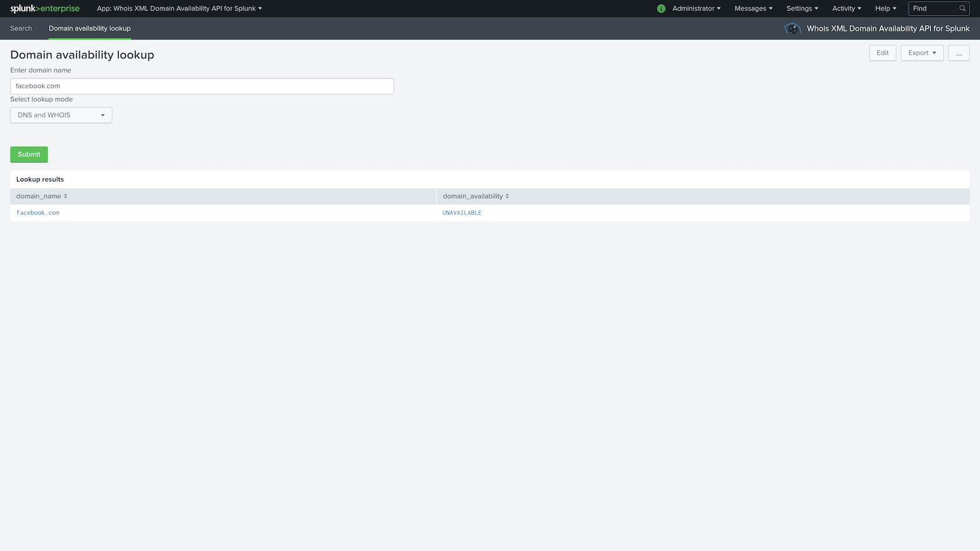Open the Help menu
980x551 pixels.
tap(886, 9)
